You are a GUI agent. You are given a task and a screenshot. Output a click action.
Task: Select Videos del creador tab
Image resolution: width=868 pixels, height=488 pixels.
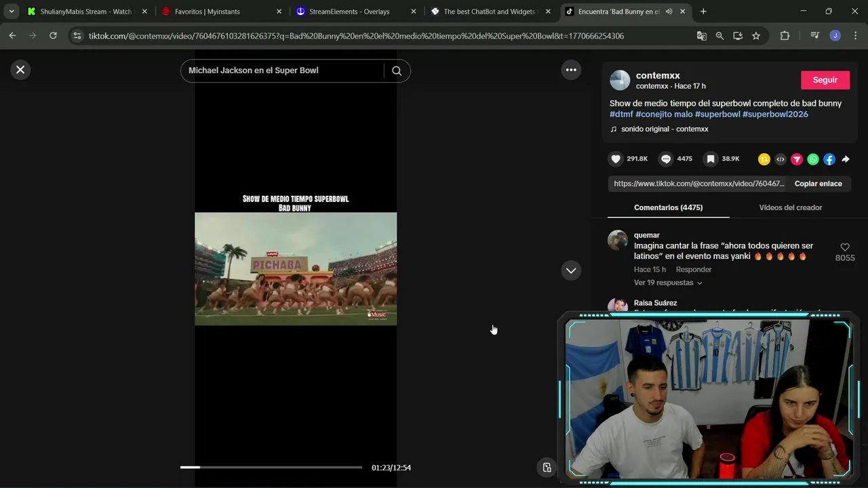click(x=791, y=207)
